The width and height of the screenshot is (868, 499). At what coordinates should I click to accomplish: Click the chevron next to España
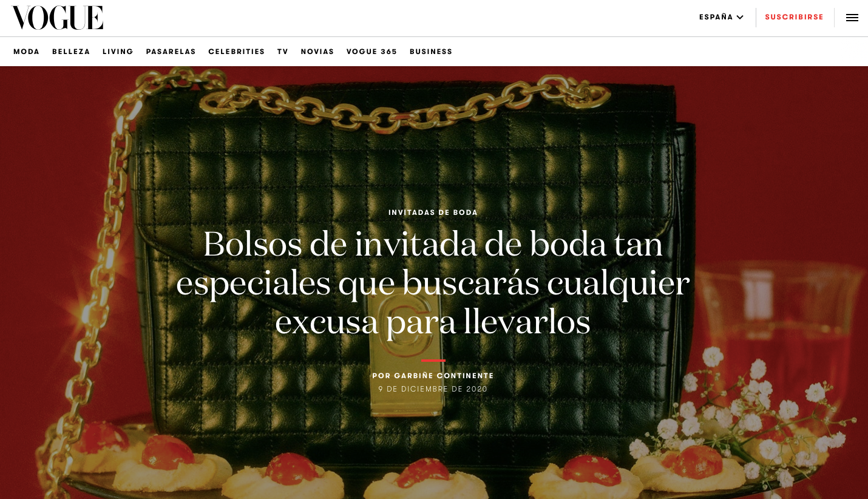[740, 18]
